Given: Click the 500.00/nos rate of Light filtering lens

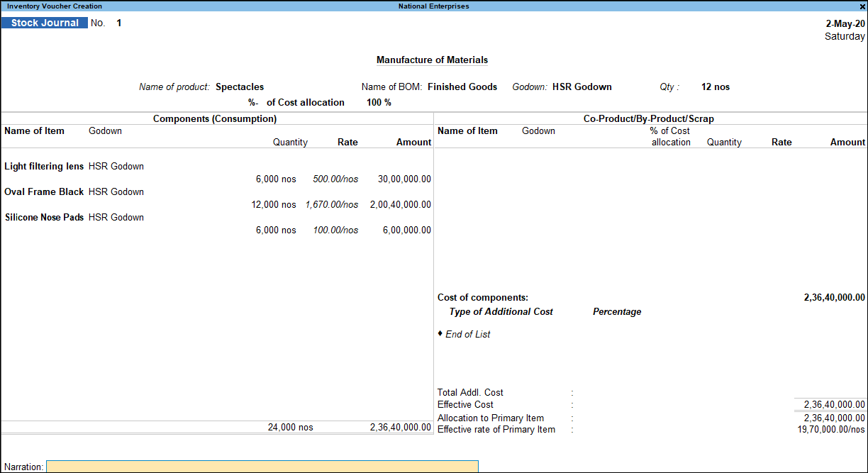Looking at the screenshot, I should pyautogui.click(x=335, y=179).
